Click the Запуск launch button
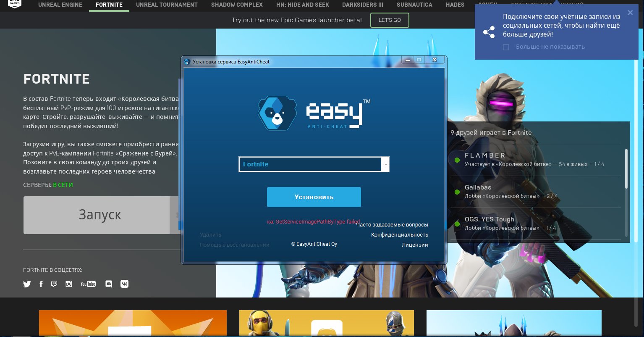 click(x=99, y=215)
